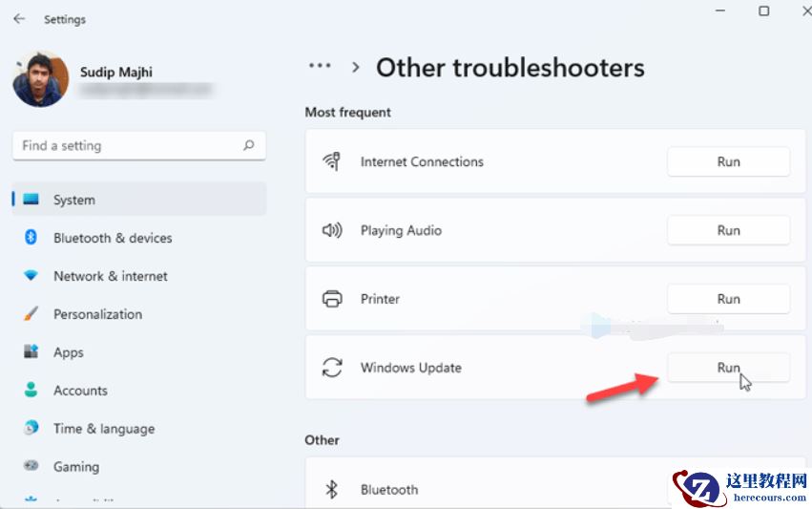Click the Time & language globe icon

(x=31, y=429)
